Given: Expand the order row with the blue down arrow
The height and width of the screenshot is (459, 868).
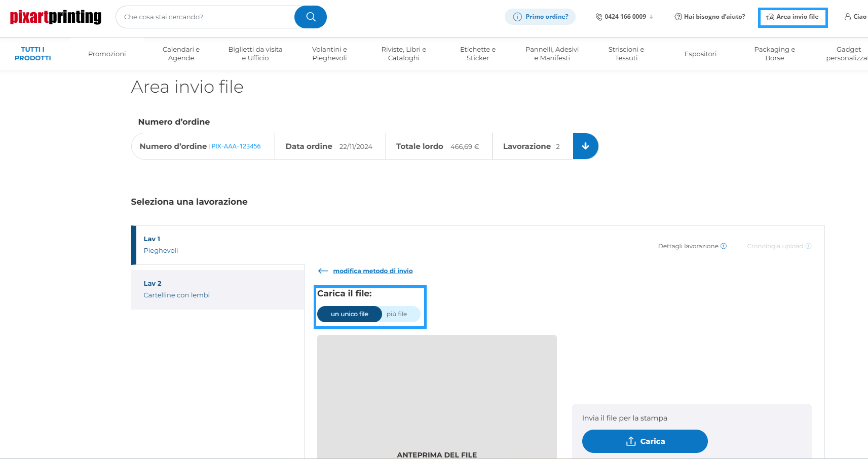Looking at the screenshot, I should tap(586, 146).
